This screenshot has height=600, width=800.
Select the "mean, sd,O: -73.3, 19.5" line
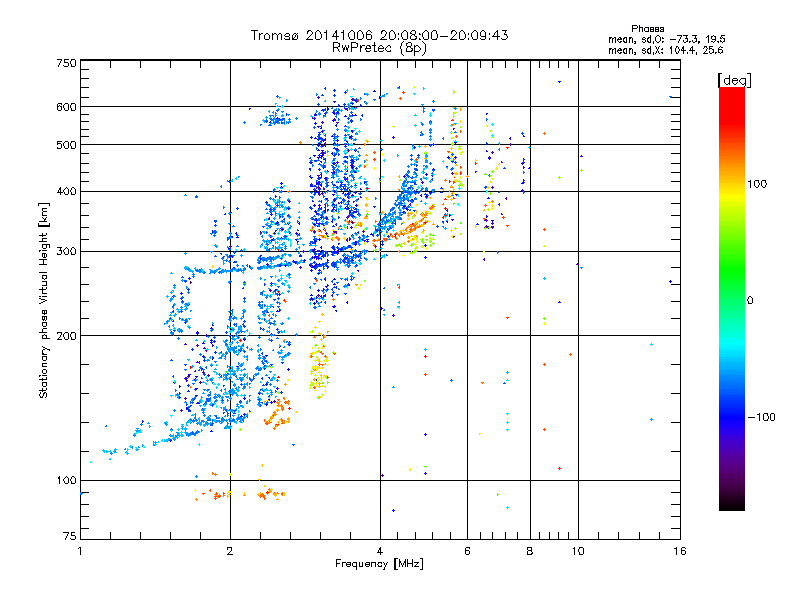[x=666, y=39]
